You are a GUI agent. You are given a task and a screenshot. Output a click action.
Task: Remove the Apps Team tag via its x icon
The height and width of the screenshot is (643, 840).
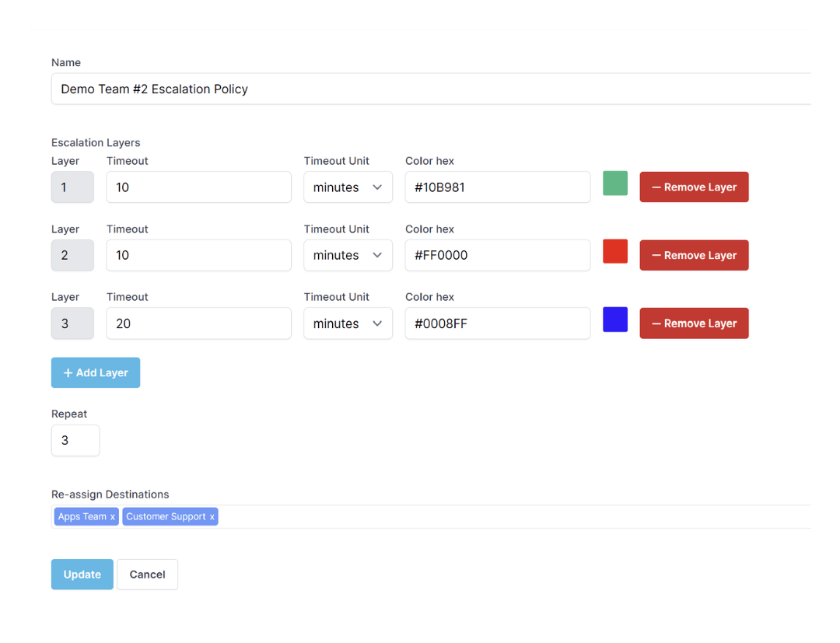(113, 516)
